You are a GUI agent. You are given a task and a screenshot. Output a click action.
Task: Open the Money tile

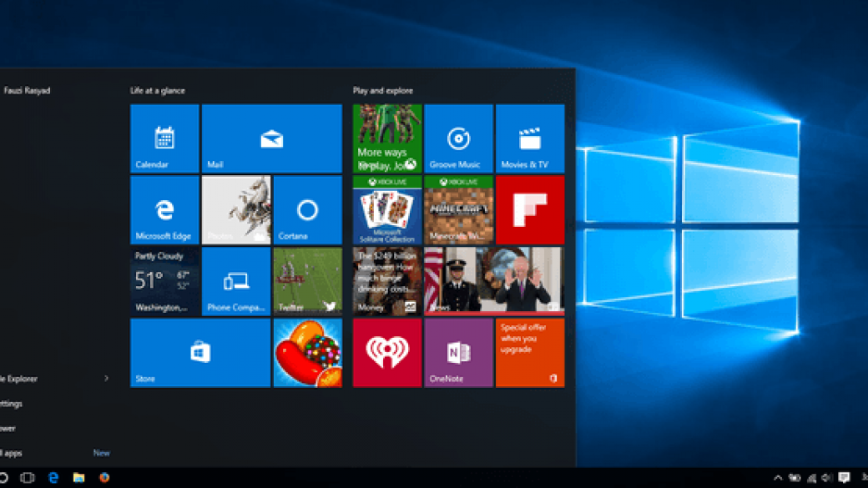coord(387,281)
